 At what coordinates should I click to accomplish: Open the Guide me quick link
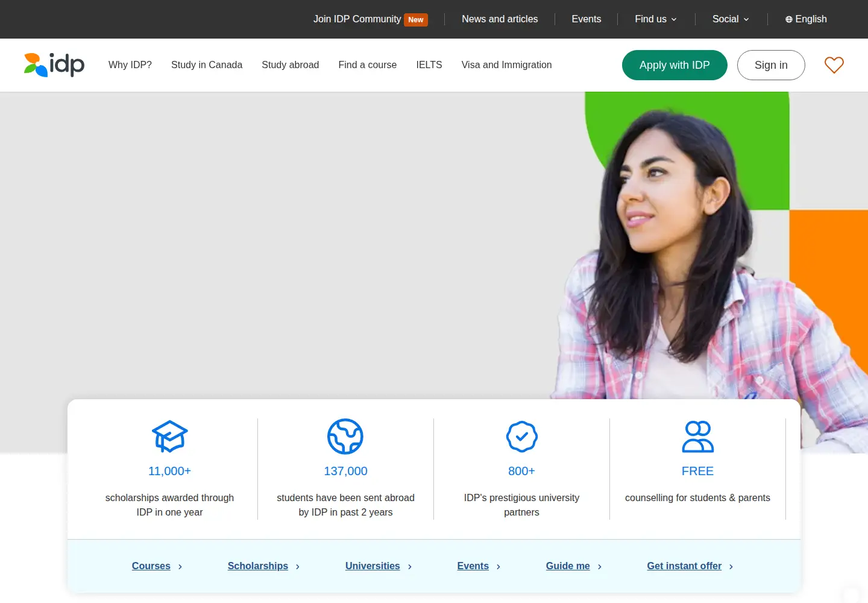click(x=568, y=566)
